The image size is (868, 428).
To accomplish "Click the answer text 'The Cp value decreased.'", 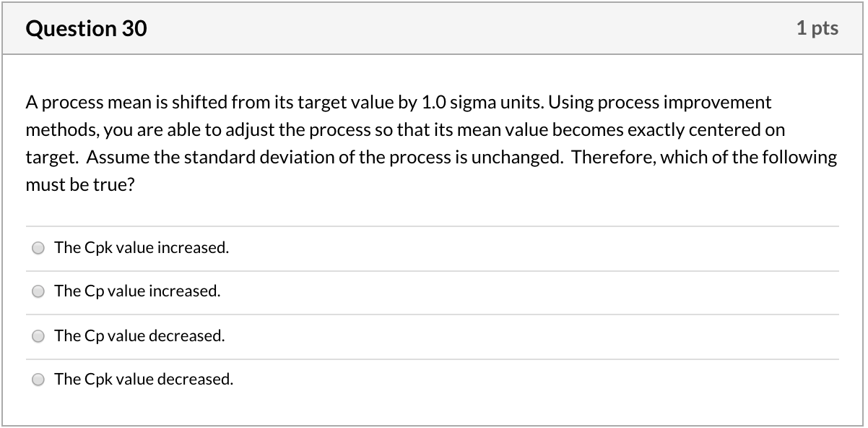I will (140, 335).
